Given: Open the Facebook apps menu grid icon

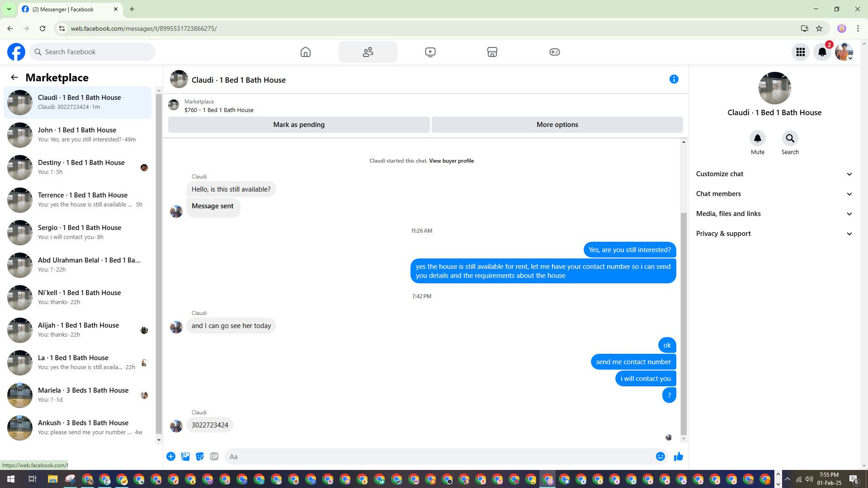Looking at the screenshot, I should (x=800, y=52).
